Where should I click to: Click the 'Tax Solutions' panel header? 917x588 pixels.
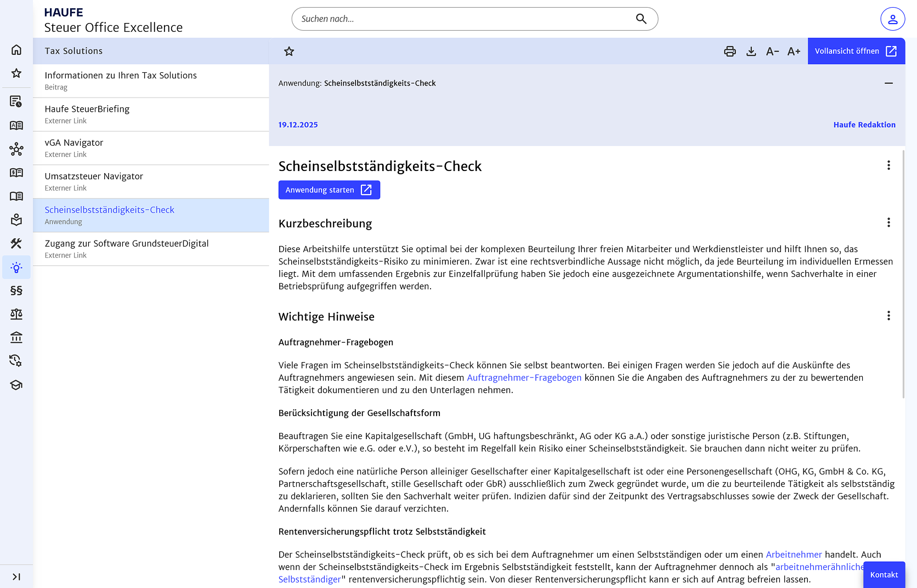tap(151, 51)
